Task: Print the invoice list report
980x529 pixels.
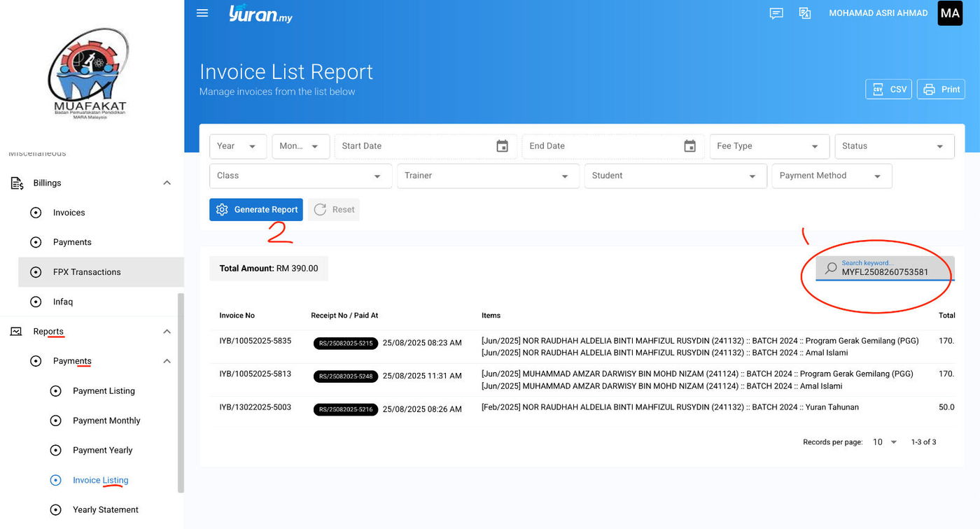Action: tap(941, 90)
